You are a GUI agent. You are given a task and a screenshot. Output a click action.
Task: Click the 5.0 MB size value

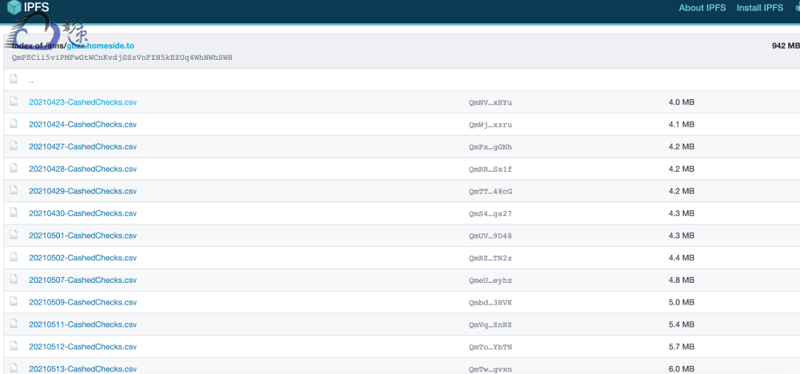click(681, 302)
